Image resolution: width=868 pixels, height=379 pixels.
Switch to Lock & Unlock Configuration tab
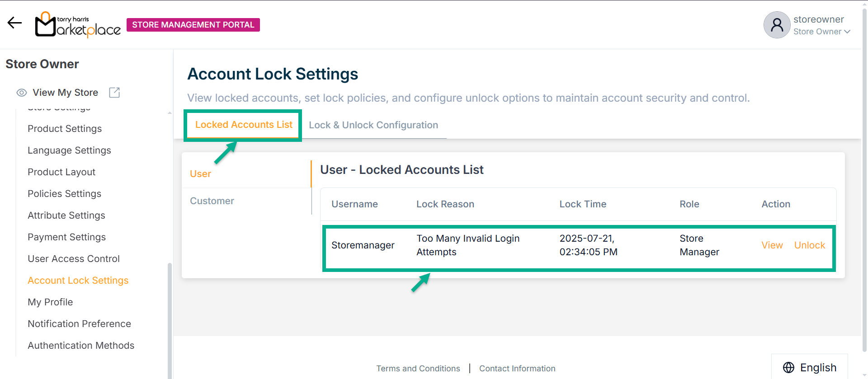pyautogui.click(x=373, y=125)
